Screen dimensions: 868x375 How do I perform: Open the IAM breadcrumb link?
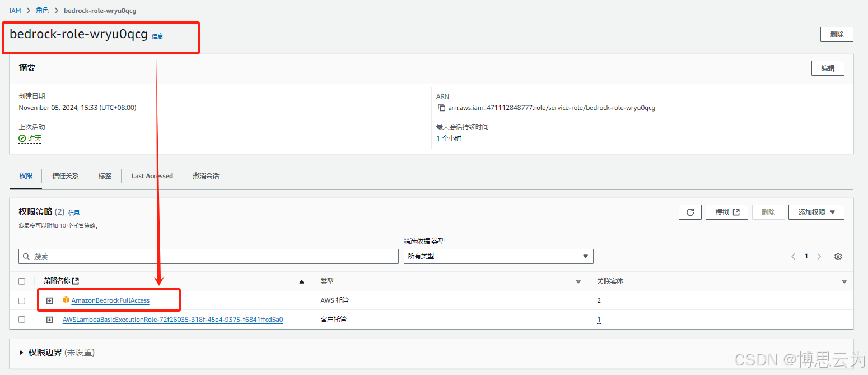click(15, 11)
